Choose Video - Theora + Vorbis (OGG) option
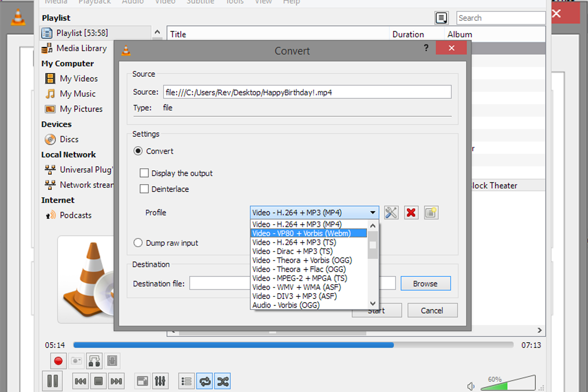This screenshot has height=392, width=588. [309, 260]
